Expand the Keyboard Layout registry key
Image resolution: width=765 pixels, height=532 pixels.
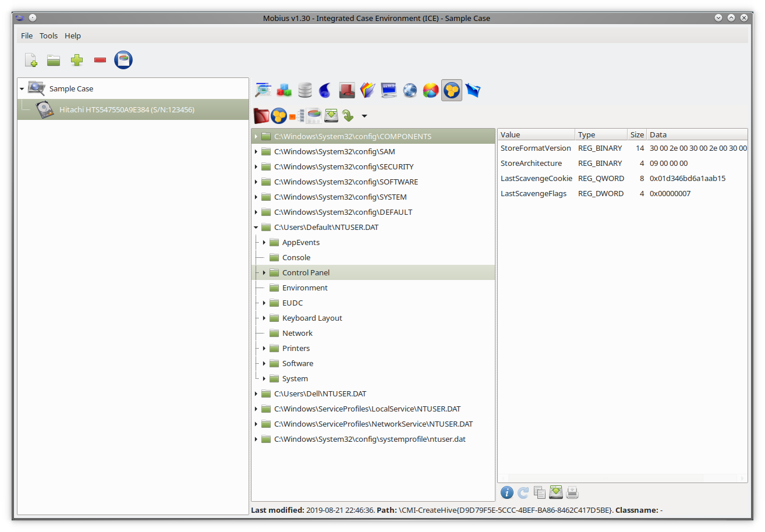(264, 318)
